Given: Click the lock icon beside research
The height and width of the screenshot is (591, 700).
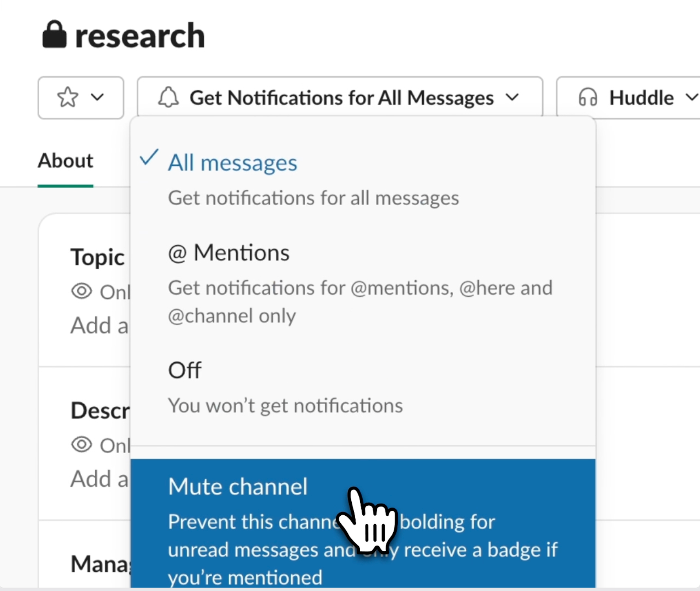Looking at the screenshot, I should click(x=55, y=35).
